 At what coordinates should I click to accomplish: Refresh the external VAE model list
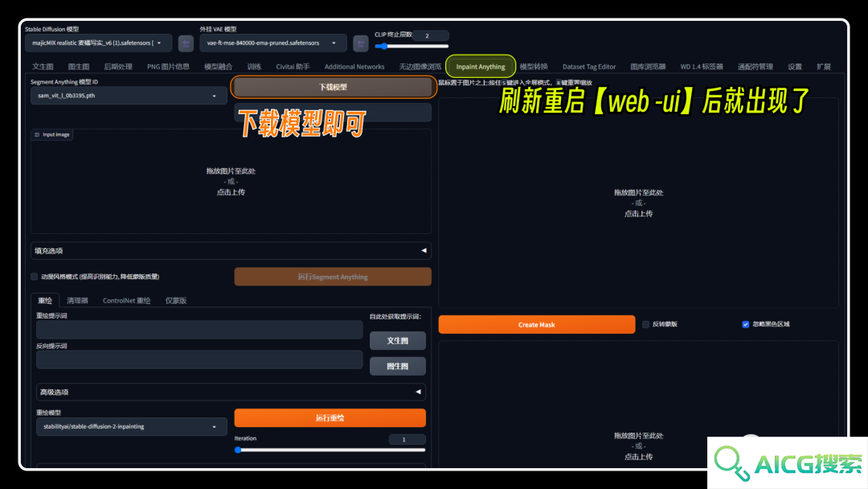pyautogui.click(x=360, y=43)
